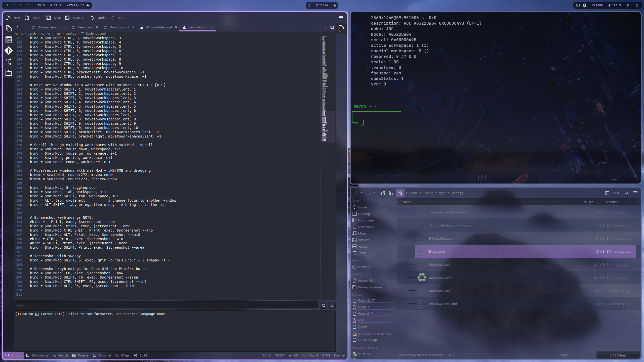This screenshot has height=362, width=644.
Task: Focus the output Search field
Action: point(166,305)
